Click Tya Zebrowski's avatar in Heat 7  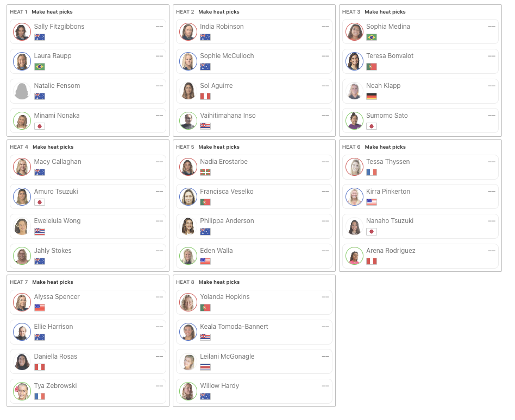pos(22,391)
